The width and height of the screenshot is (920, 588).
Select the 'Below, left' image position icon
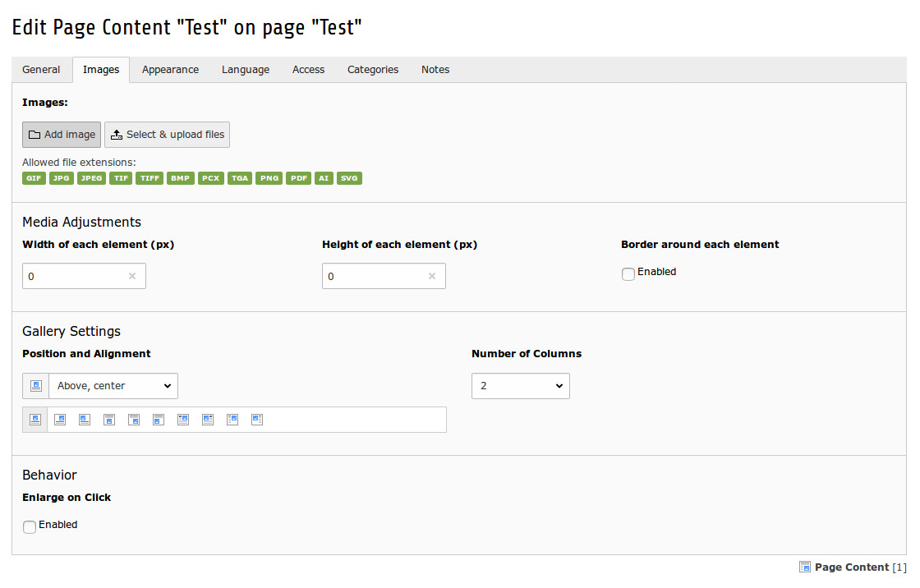pyautogui.click(x=159, y=420)
